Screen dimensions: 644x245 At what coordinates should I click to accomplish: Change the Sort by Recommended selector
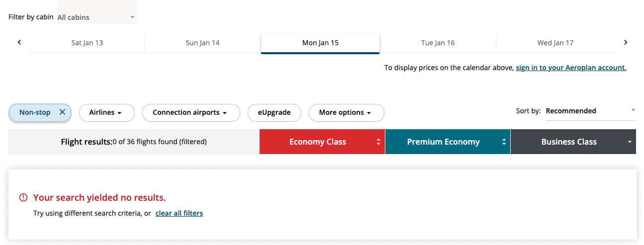pyautogui.click(x=590, y=111)
